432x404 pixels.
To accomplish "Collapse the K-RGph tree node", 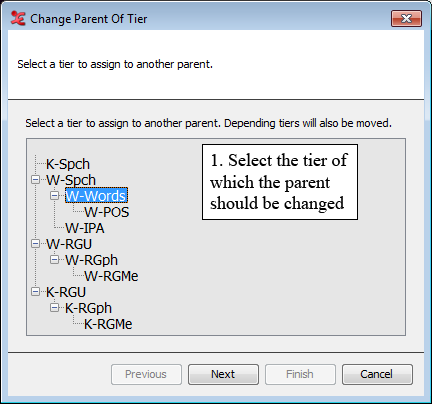I will coord(54,308).
